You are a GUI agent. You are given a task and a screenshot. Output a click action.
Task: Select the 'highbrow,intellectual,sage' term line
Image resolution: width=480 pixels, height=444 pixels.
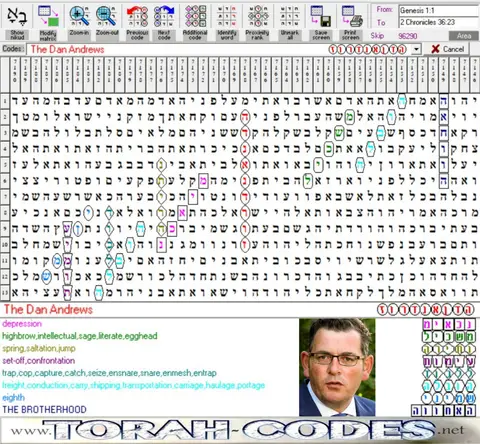(80, 336)
